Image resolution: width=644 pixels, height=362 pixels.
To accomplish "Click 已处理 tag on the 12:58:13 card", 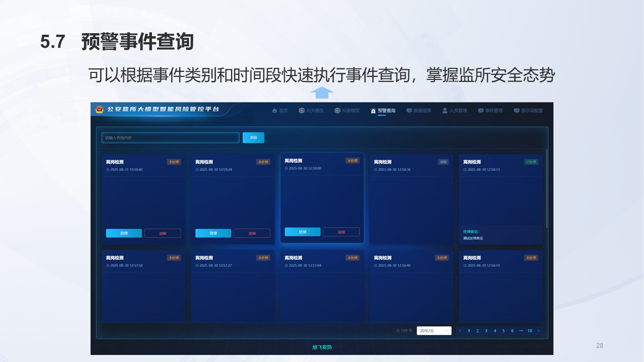I will pos(531,162).
